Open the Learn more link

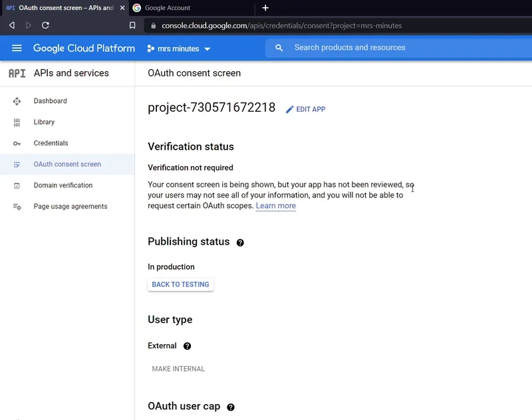275,206
